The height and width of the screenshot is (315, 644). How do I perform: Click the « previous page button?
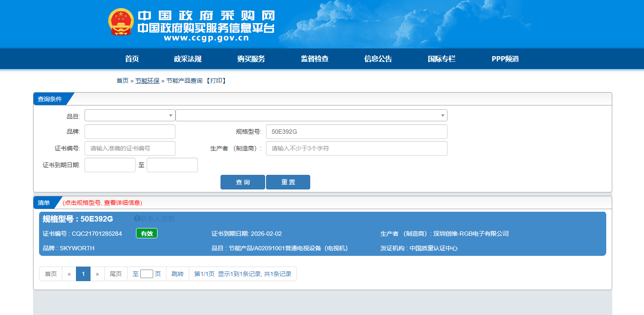tap(69, 274)
